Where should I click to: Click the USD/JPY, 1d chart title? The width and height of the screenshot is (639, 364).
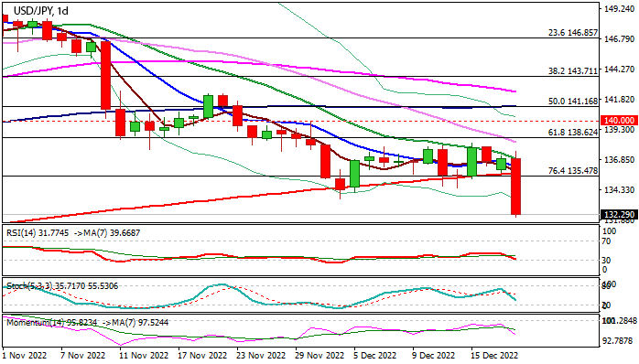[41, 11]
